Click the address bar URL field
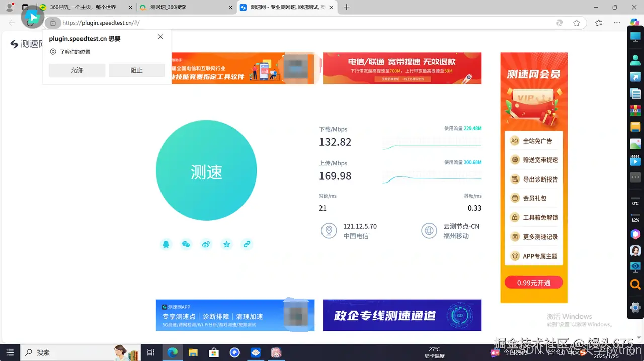The width and height of the screenshot is (644, 361). tap(201, 23)
